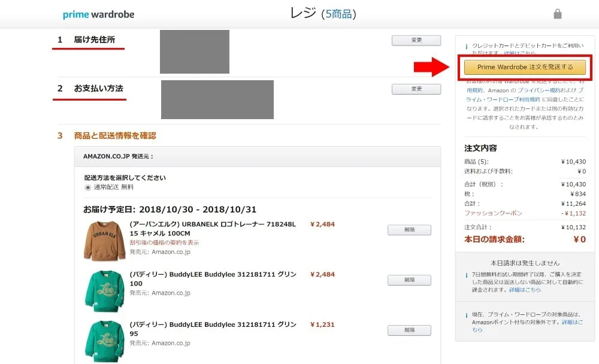Click the Prime Wardrobe logo
Viewport: 599px width, 364px height.
point(98,14)
